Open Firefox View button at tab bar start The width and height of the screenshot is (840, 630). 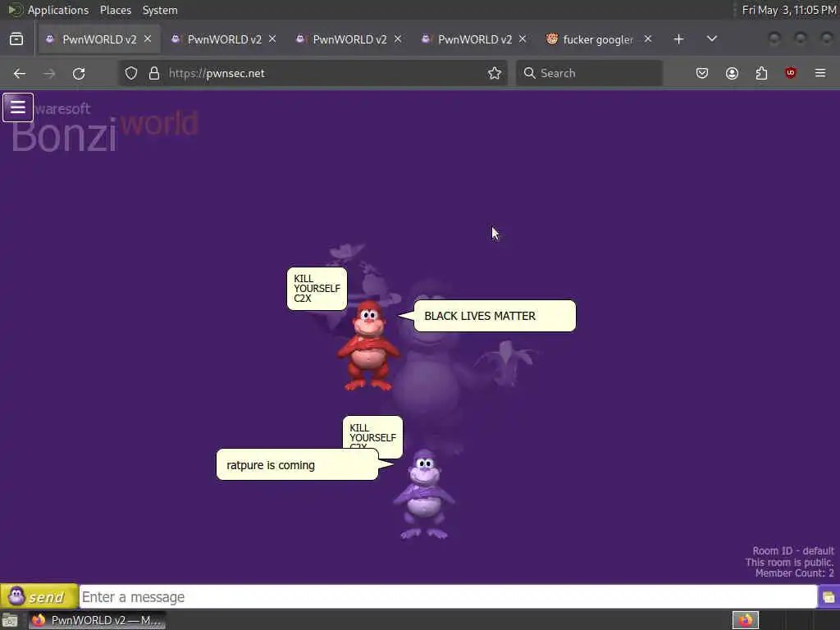click(x=16, y=39)
